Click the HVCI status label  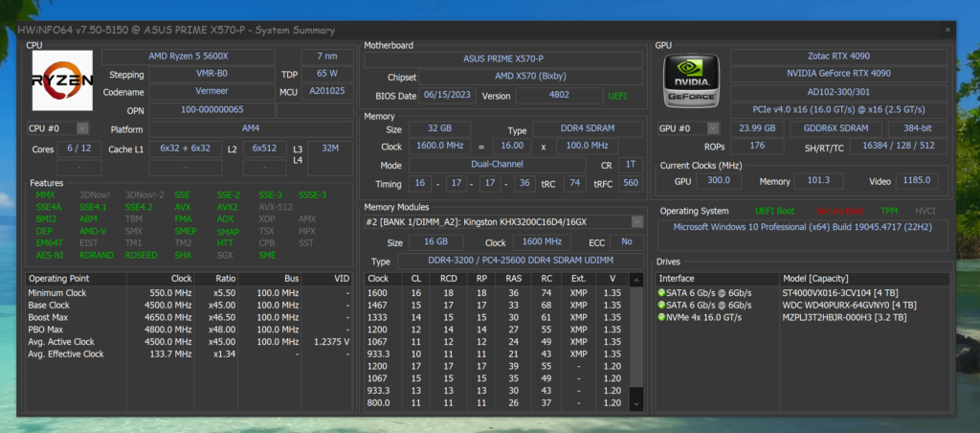pyautogui.click(x=925, y=211)
